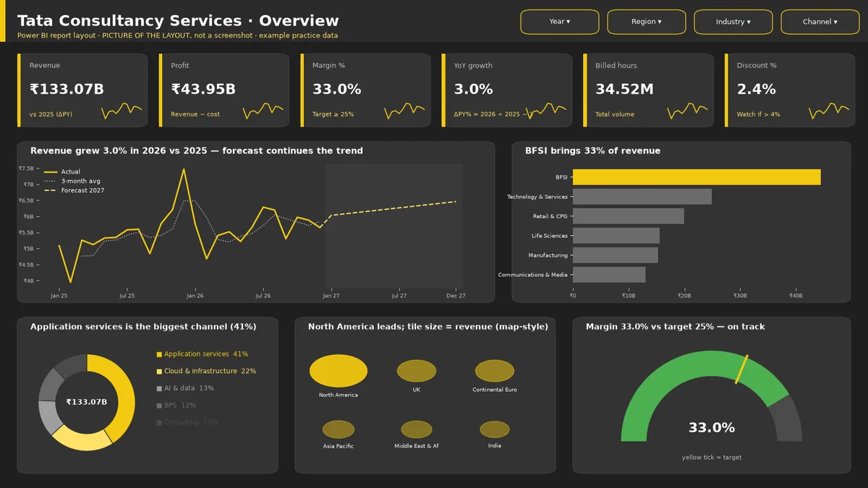
Task: Open the Year filter dropdown
Action: pos(560,22)
